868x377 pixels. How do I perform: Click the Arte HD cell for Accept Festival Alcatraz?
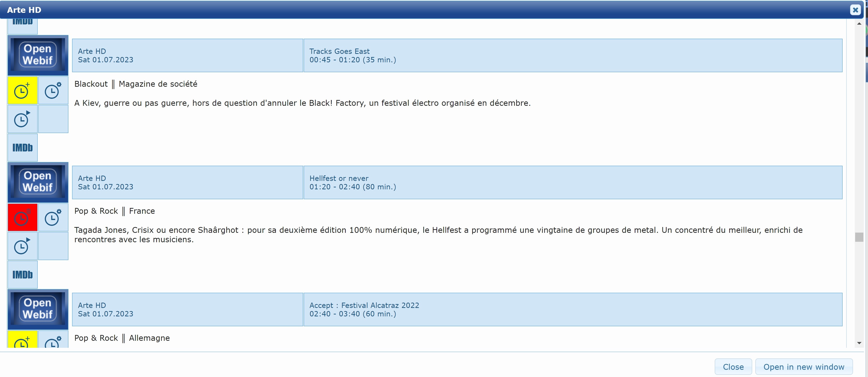pos(187,309)
